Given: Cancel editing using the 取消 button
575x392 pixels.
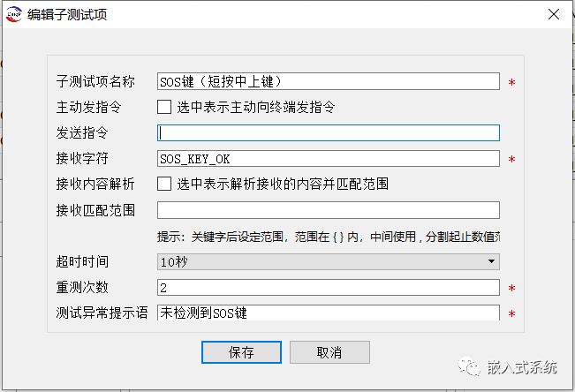Looking at the screenshot, I should (329, 352).
